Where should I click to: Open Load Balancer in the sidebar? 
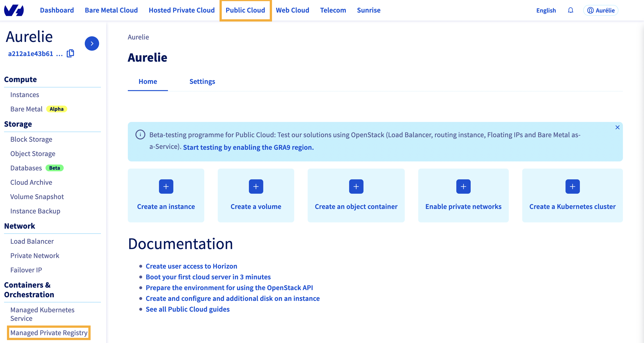(32, 241)
